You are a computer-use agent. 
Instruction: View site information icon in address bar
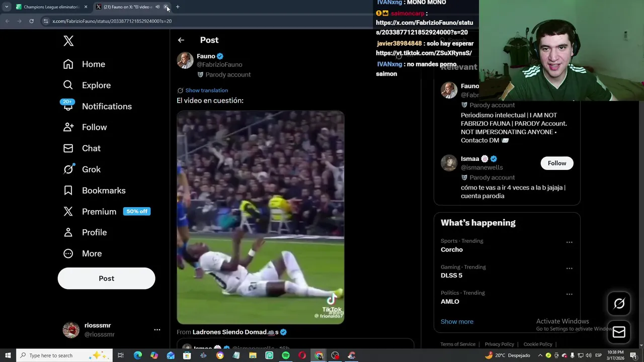[x=46, y=21]
